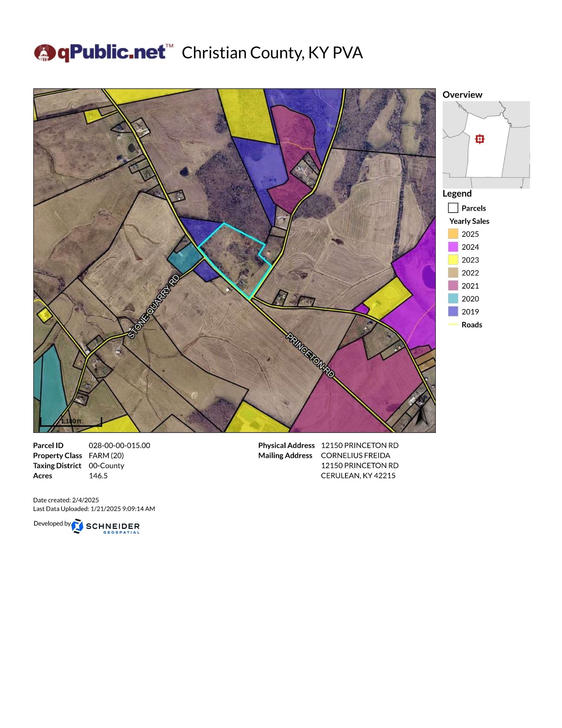Select the 2021 pink legend swatch
This screenshot has width=562, height=728.
453,286
